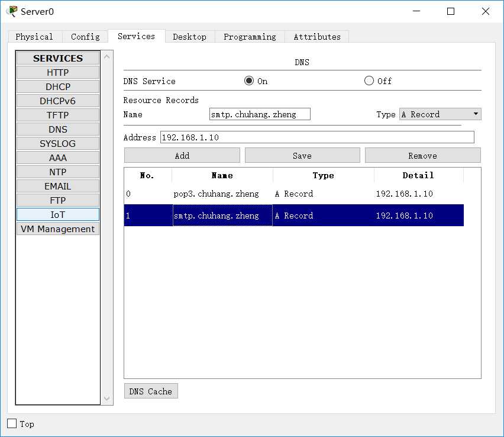The height and width of the screenshot is (437, 504).
Task: Minimize the Server0 window
Action: pos(416,11)
